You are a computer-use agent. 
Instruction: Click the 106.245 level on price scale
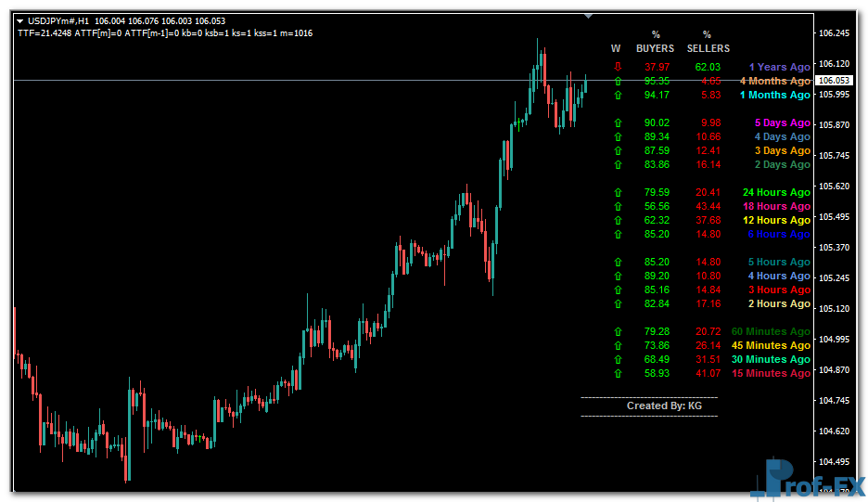tap(836, 33)
